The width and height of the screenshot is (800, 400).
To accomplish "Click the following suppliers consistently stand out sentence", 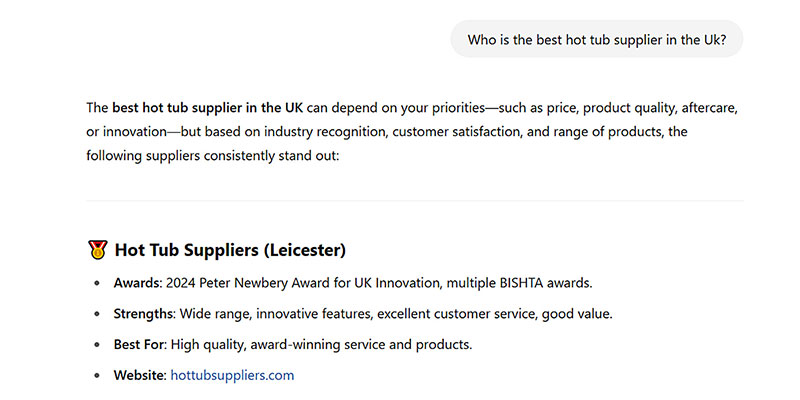I will tap(213, 156).
